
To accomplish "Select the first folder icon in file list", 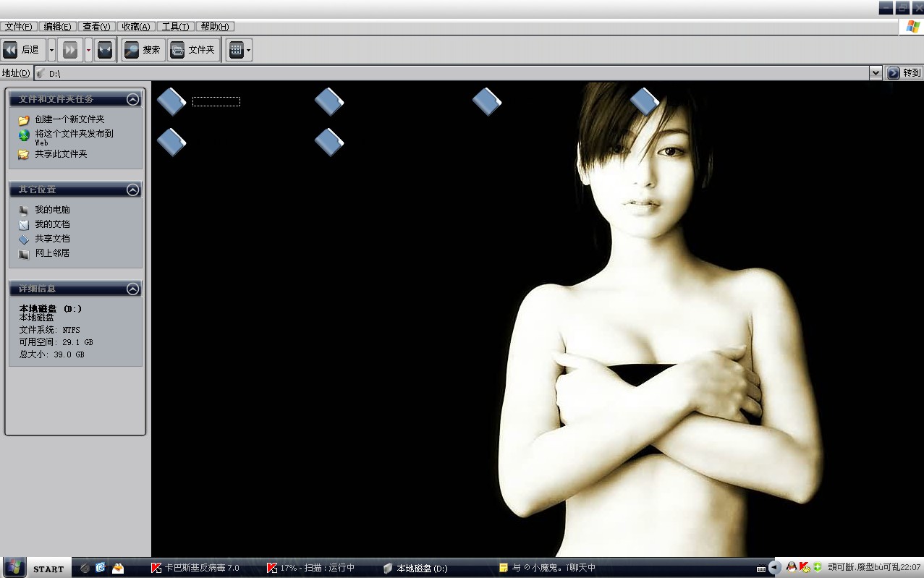I will tap(171, 101).
